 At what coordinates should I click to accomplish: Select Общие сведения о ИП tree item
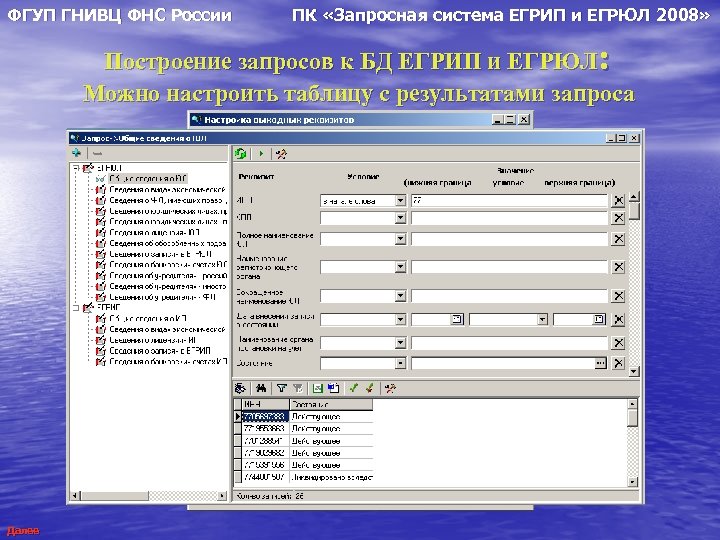pyautogui.click(x=148, y=319)
